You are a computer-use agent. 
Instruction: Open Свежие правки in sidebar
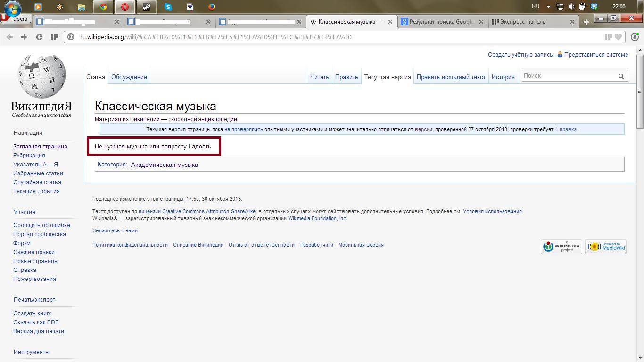pos(34,252)
